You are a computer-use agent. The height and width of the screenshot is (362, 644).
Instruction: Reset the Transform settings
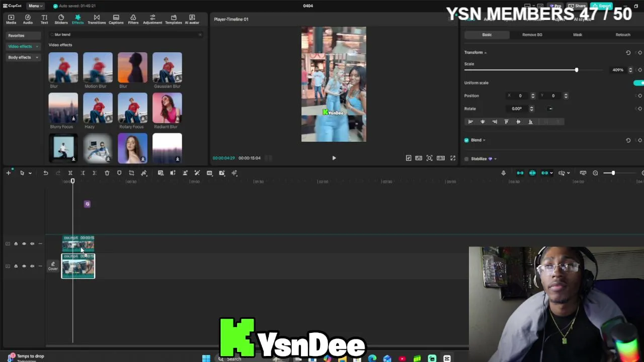pyautogui.click(x=628, y=52)
